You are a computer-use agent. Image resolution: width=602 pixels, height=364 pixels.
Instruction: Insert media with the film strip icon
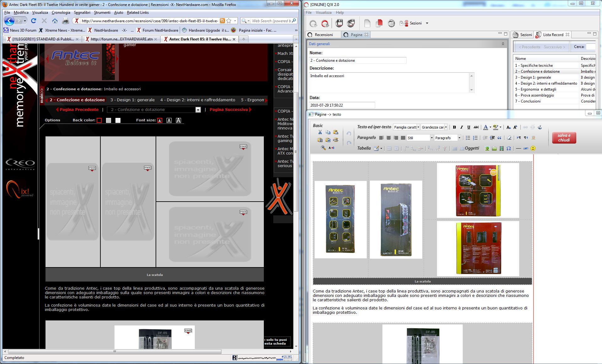502,148
